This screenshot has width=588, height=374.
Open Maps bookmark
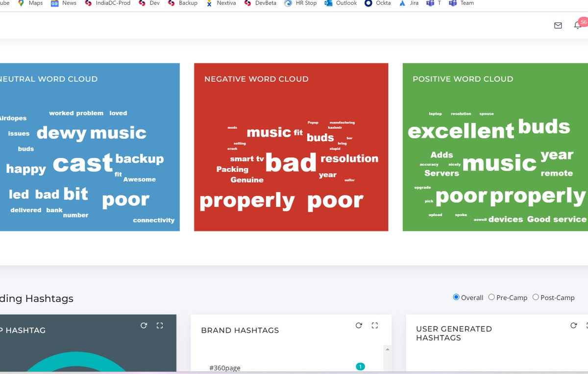(30, 3)
